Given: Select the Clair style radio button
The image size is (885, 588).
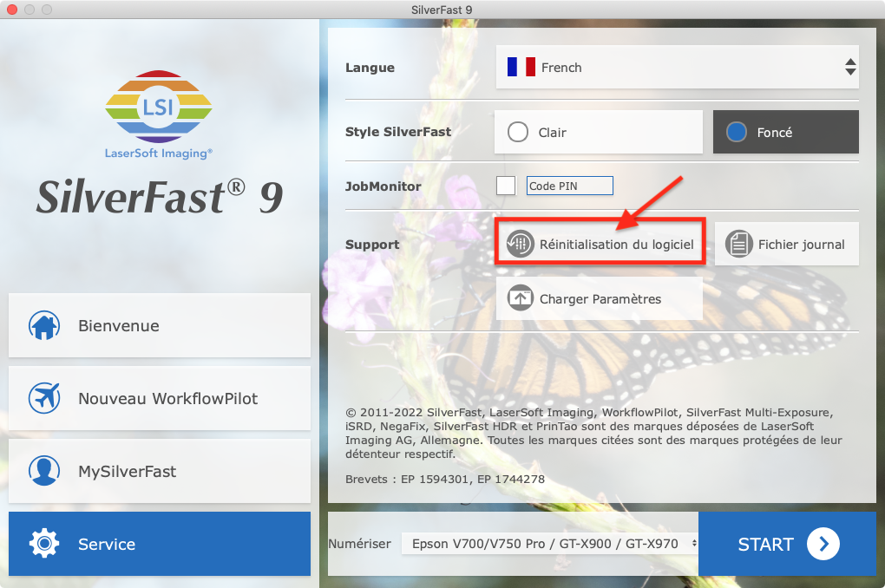Looking at the screenshot, I should click(x=518, y=132).
